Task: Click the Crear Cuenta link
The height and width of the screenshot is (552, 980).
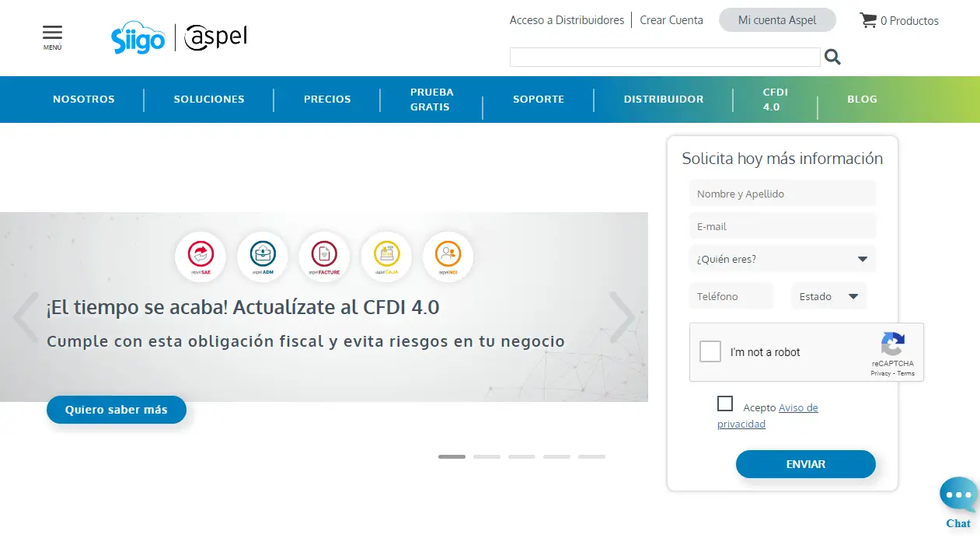Action: [x=671, y=20]
